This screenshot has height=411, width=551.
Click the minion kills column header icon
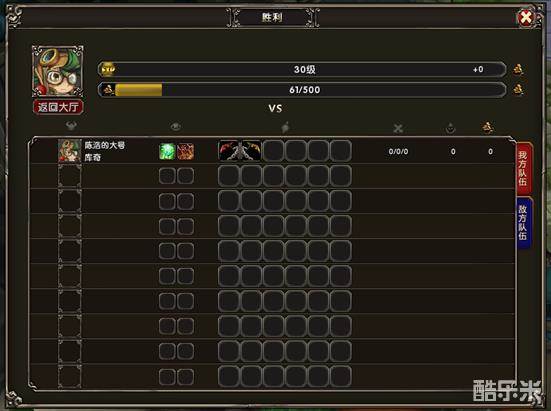(450, 128)
